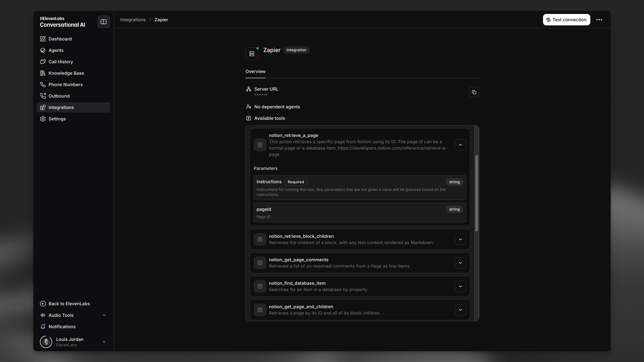Click the Test connection button
The height and width of the screenshot is (362, 644).
566,20
